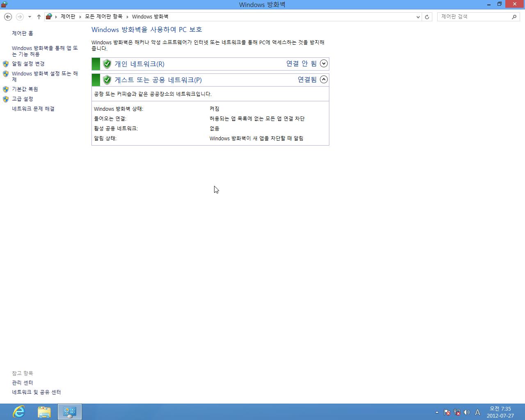The height and width of the screenshot is (420, 525).
Task: Click 활성 공용 네트워크 value 없음
Action: [215, 128]
